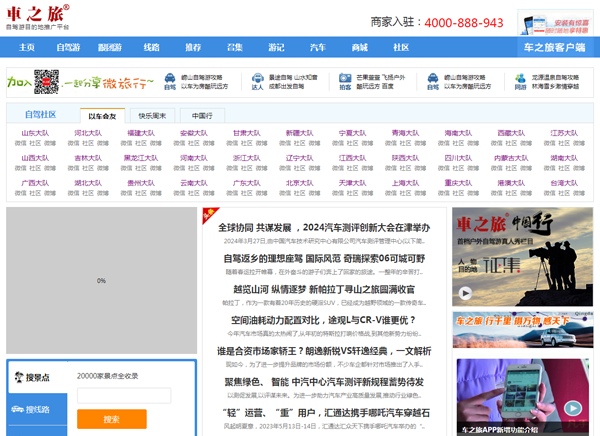Open 商城 in the navigation bar
The height and width of the screenshot is (436, 600).
click(x=360, y=47)
